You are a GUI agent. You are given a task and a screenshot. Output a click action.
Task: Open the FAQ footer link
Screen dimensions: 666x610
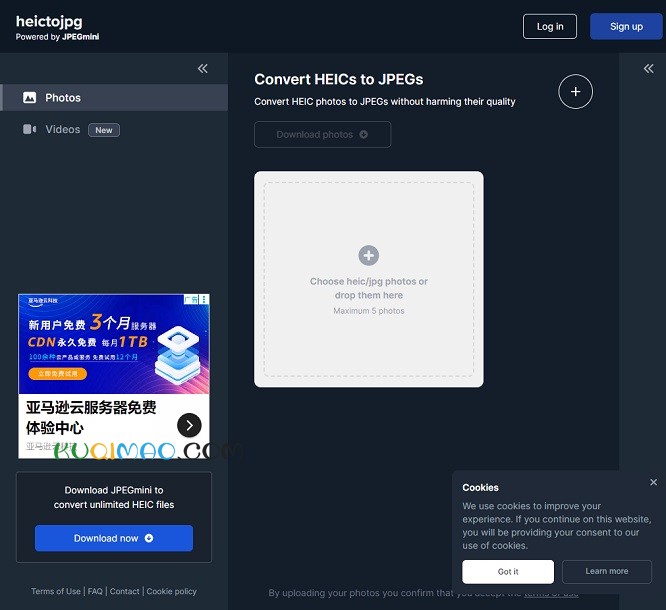tap(95, 591)
